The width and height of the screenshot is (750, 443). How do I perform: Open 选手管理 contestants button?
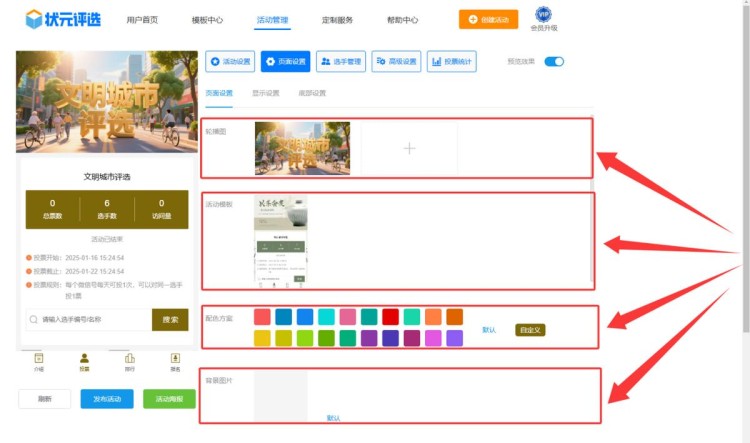click(x=341, y=62)
